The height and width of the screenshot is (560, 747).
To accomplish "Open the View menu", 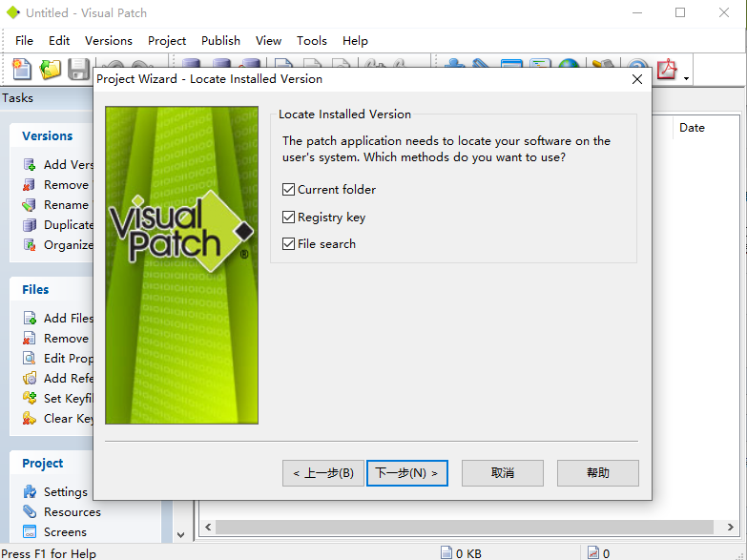I will (x=268, y=41).
